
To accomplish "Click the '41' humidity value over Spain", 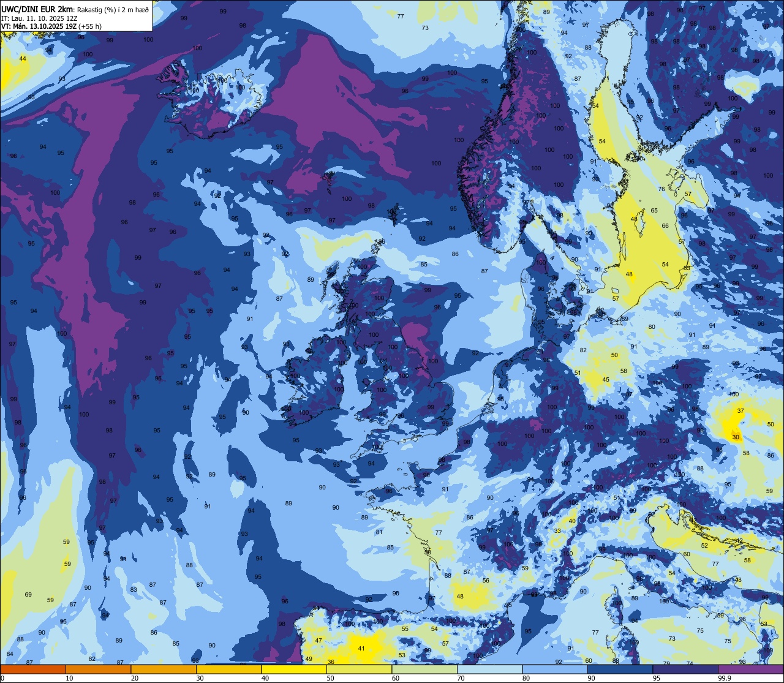I will point(361,648).
